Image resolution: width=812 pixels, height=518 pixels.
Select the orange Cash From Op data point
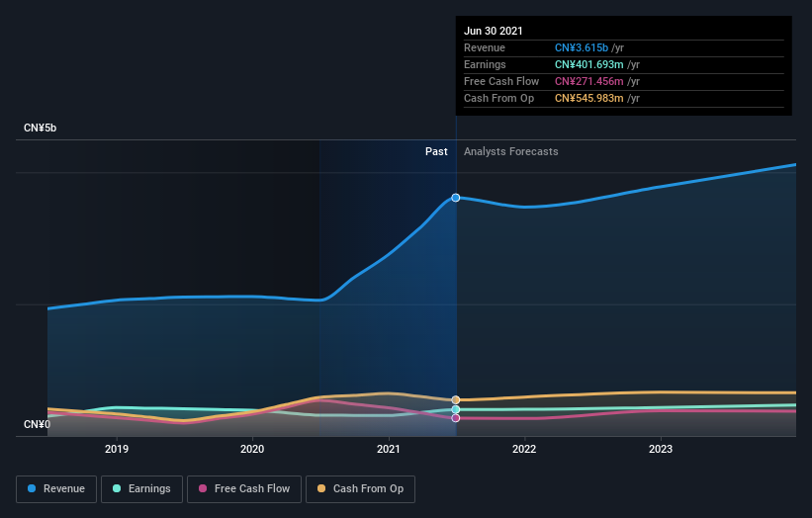[456, 400]
